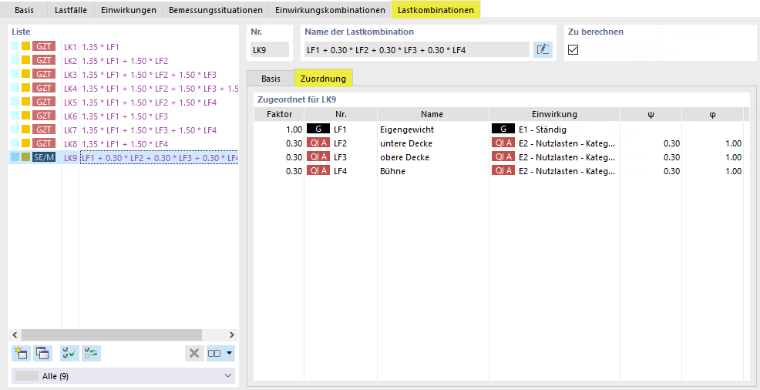Click the left arrow of the list scrollbar
Screen dimensions: 760x390
click(x=15, y=335)
